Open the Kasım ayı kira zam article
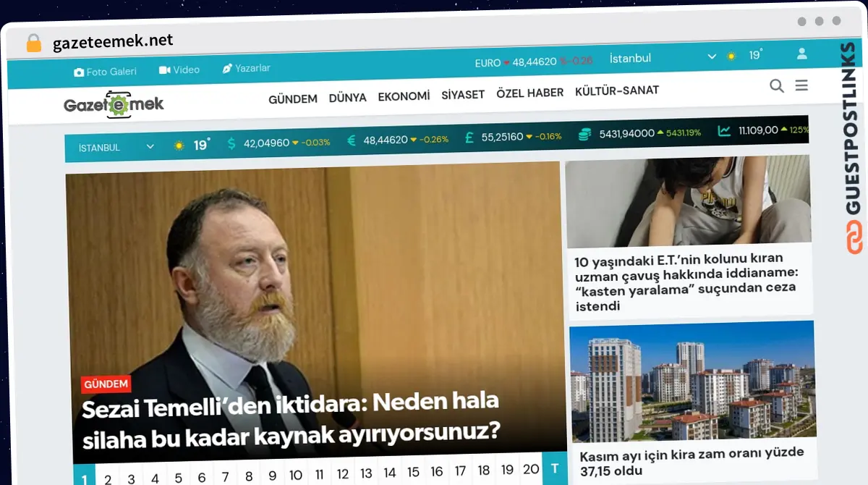 pos(691,460)
